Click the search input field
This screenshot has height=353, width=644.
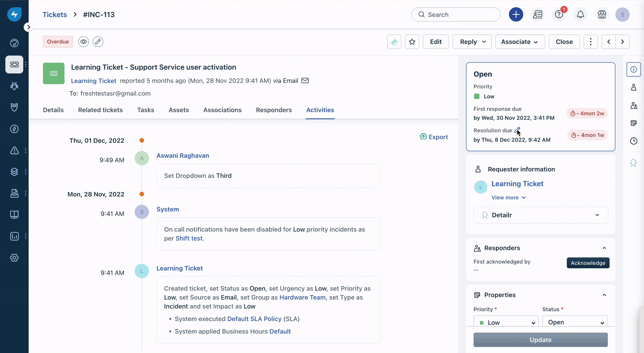[x=456, y=14]
